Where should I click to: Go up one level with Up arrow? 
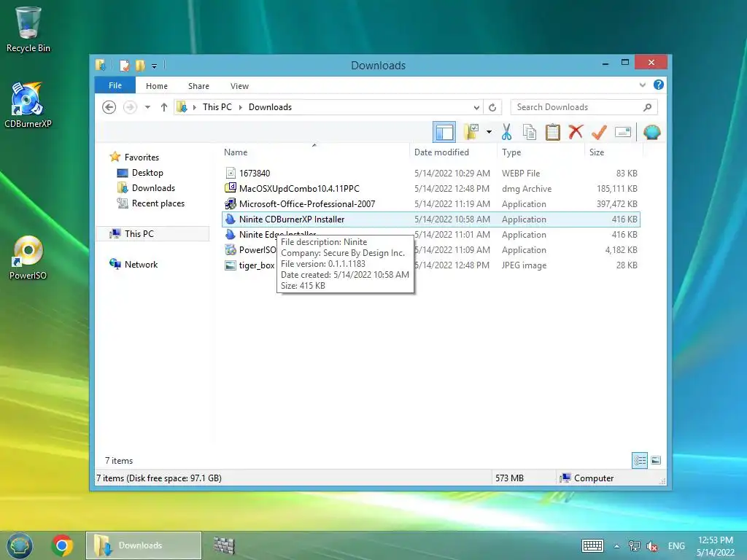[x=164, y=107]
